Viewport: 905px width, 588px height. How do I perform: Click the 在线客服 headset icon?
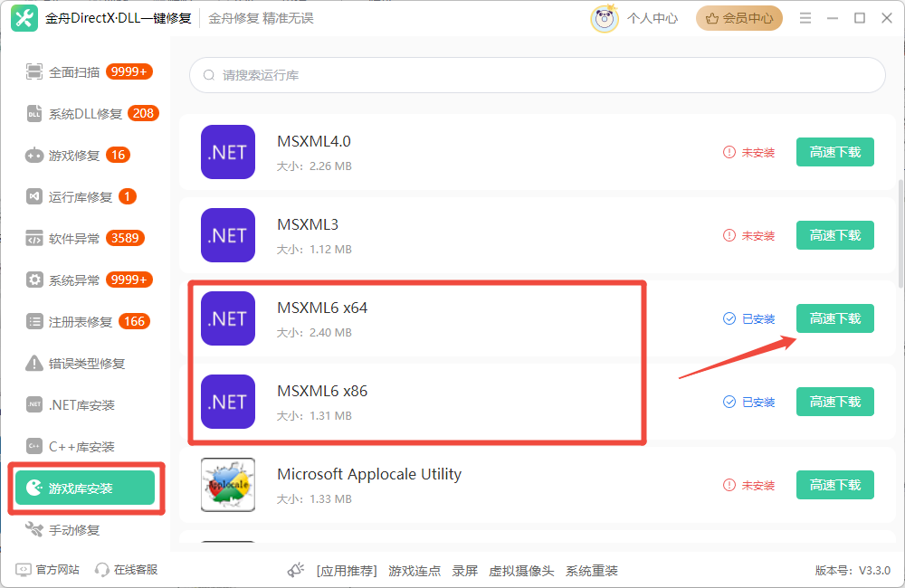[101, 570]
